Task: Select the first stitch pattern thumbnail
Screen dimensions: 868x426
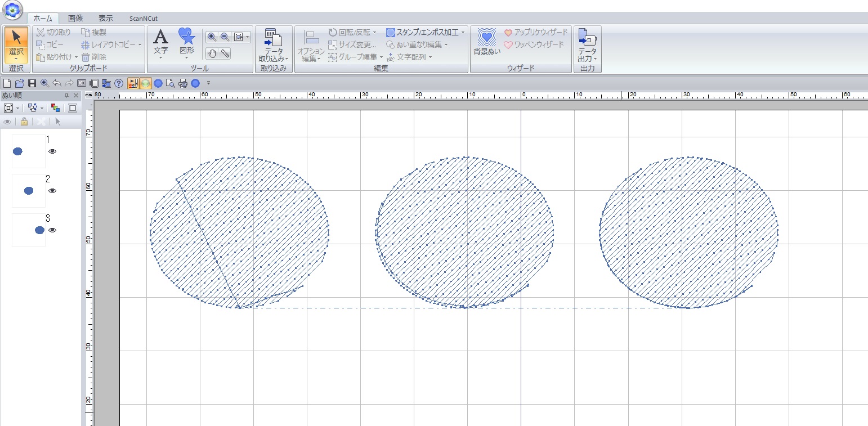Action: click(28, 151)
